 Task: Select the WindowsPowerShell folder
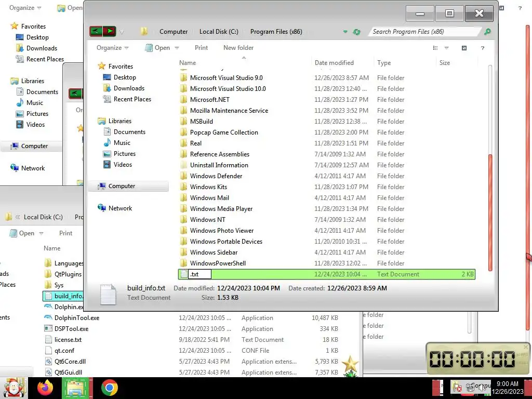(x=218, y=263)
